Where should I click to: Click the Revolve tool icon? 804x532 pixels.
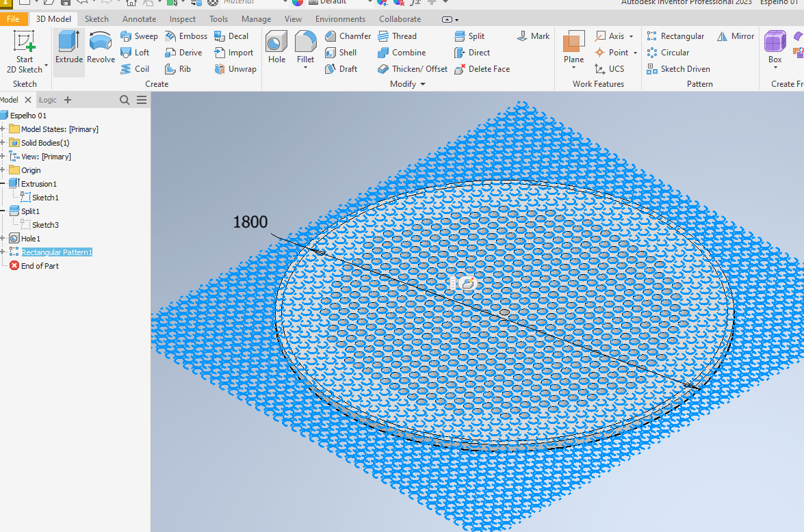[101, 47]
